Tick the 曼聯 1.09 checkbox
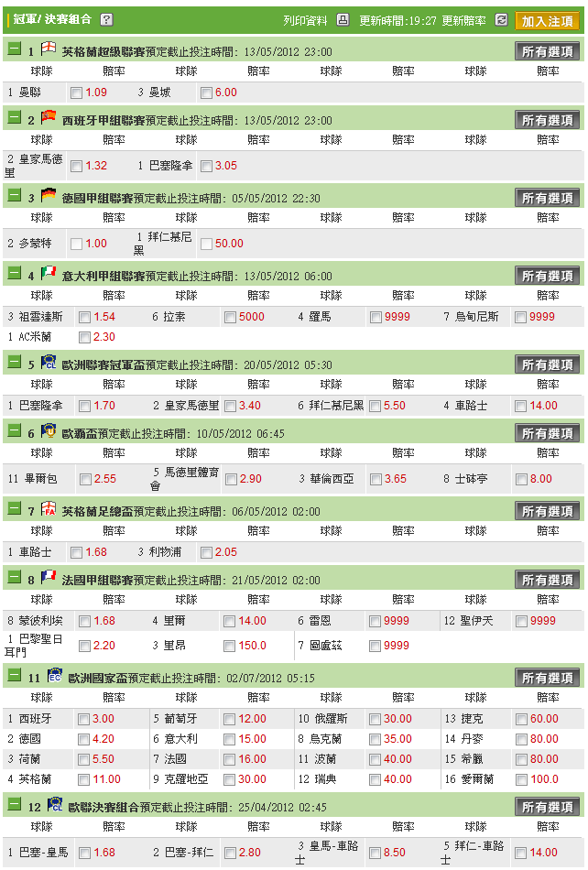 [x=77, y=93]
